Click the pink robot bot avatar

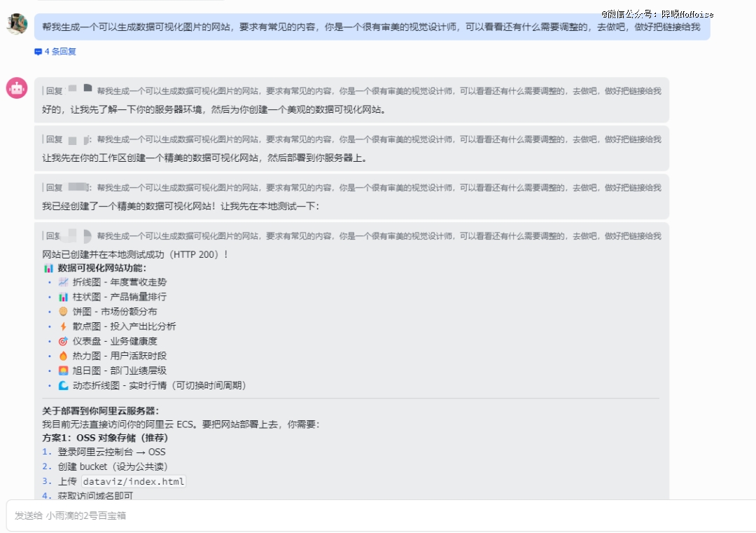[x=17, y=88]
